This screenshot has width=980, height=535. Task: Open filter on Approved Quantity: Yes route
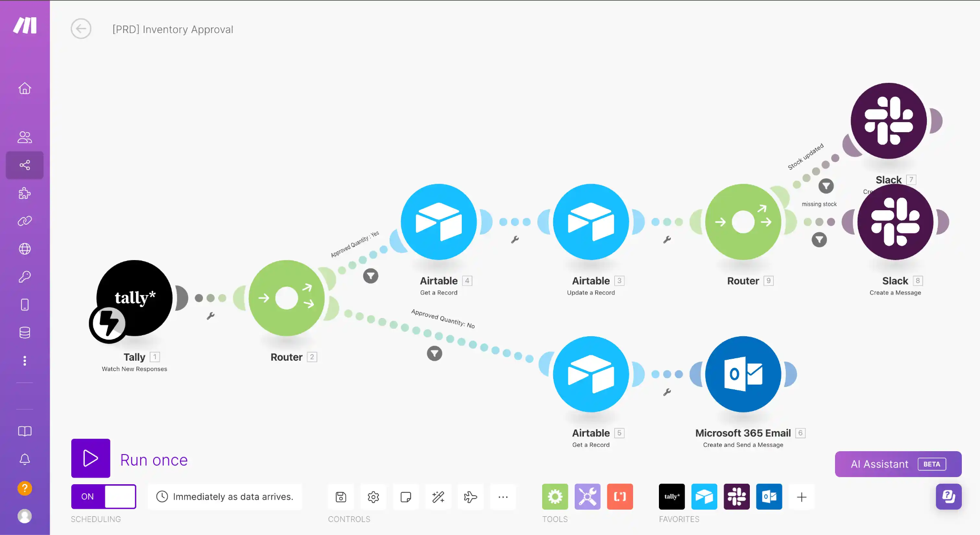pos(371,276)
